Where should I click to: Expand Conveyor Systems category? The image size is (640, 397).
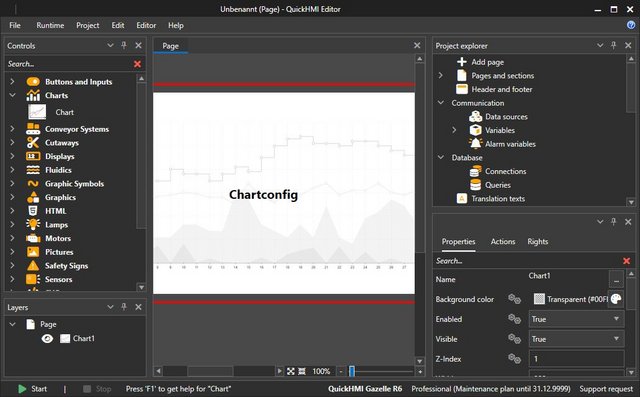pyautogui.click(x=12, y=129)
